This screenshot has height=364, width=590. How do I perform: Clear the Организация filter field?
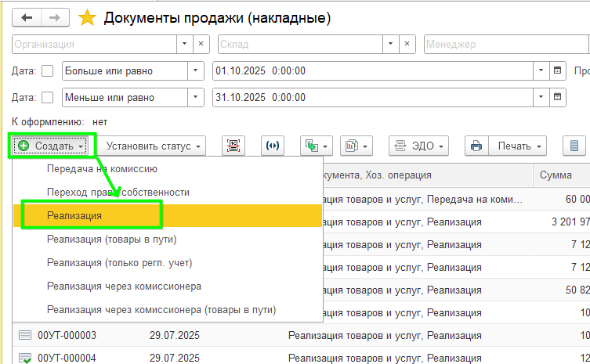pyautogui.click(x=201, y=45)
